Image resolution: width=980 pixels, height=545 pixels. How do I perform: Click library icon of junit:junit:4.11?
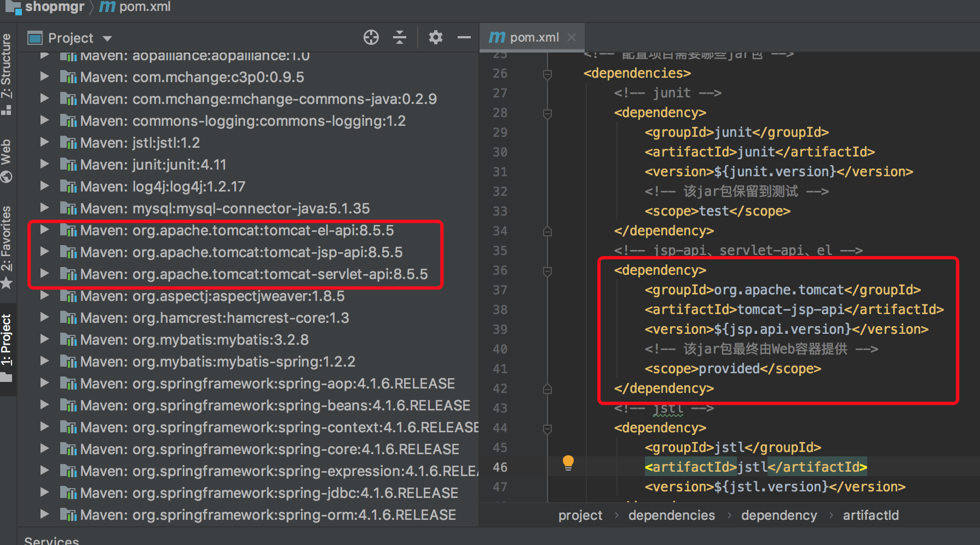[x=68, y=165]
